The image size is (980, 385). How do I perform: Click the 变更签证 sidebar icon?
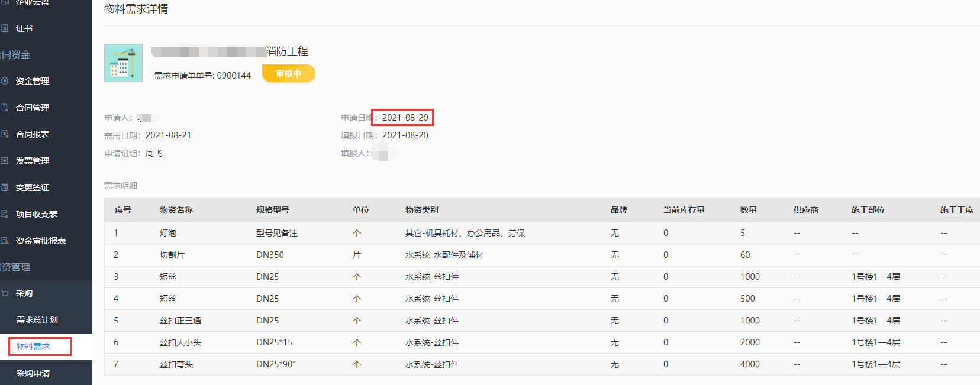(x=5, y=187)
